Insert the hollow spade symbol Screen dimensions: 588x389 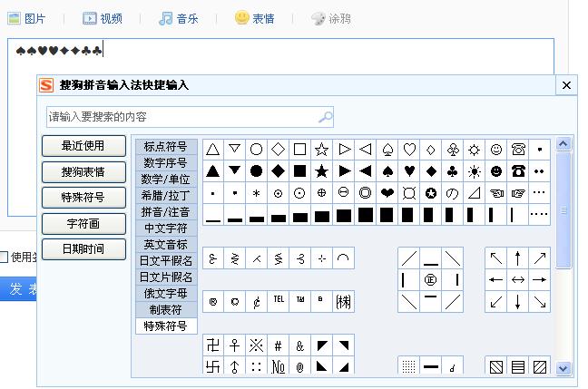387,150
